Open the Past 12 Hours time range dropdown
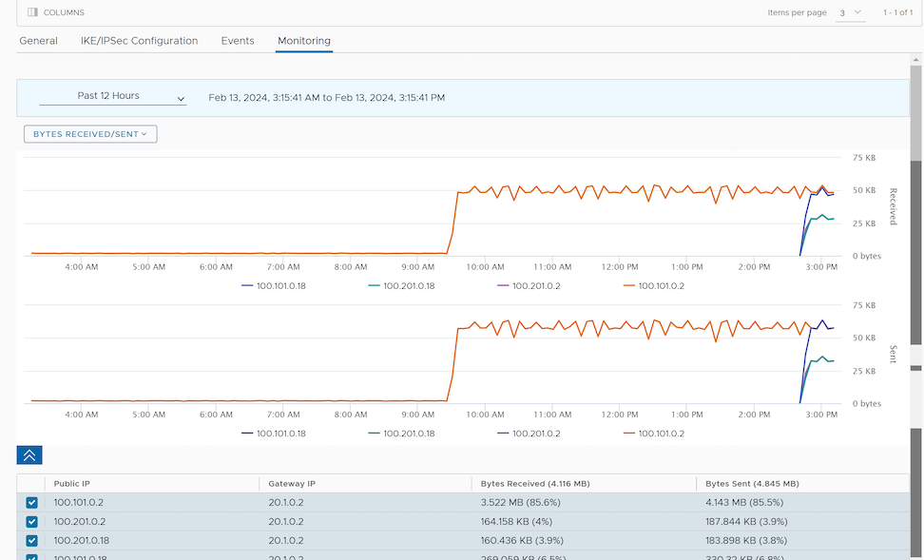 [112, 96]
